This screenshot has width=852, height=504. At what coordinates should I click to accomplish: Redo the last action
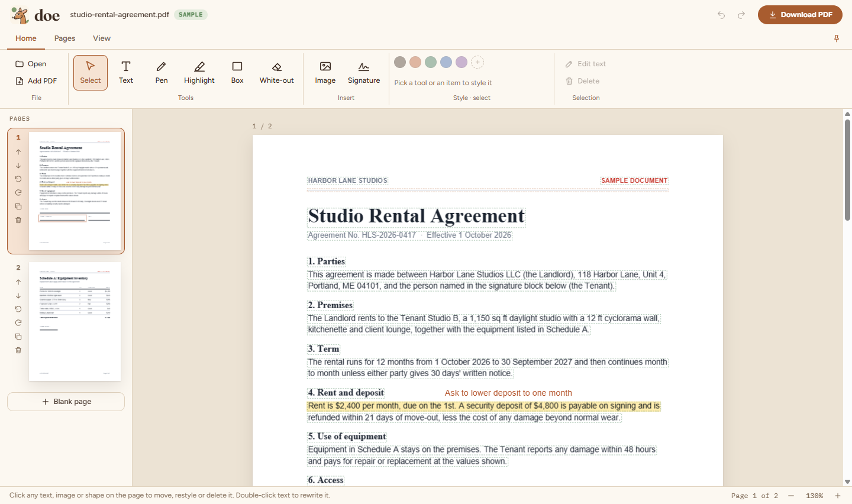[x=741, y=15]
